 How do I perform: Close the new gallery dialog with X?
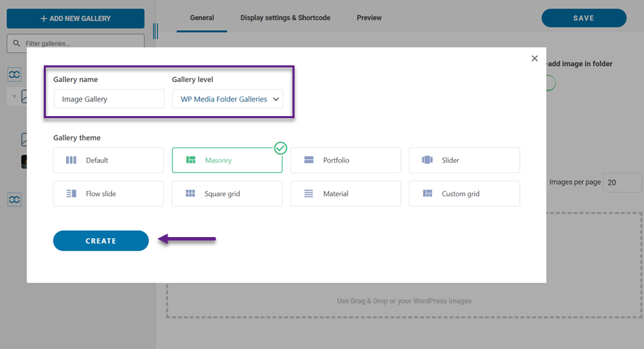(x=534, y=58)
